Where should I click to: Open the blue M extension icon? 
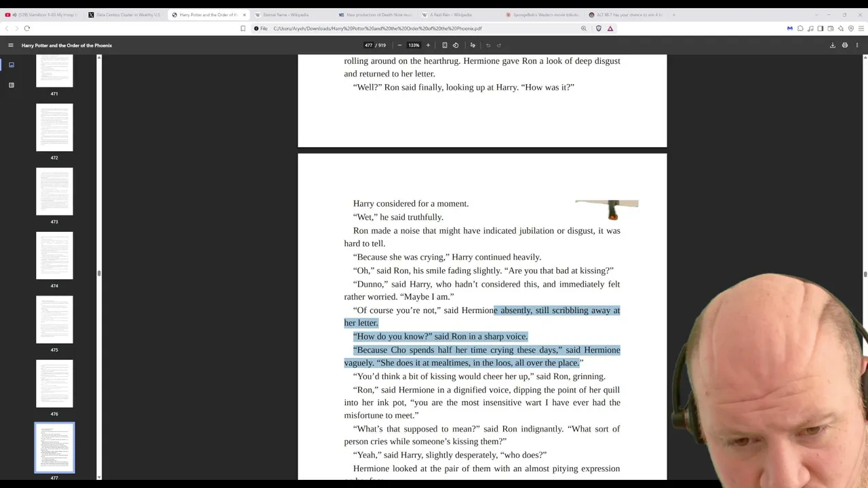(x=790, y=28)
